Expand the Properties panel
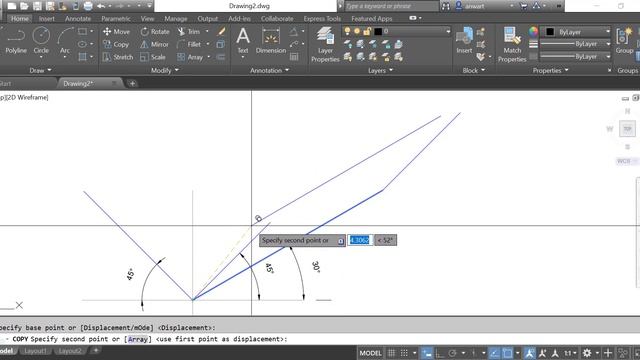The image size is (640, 360). coord(551,70)
